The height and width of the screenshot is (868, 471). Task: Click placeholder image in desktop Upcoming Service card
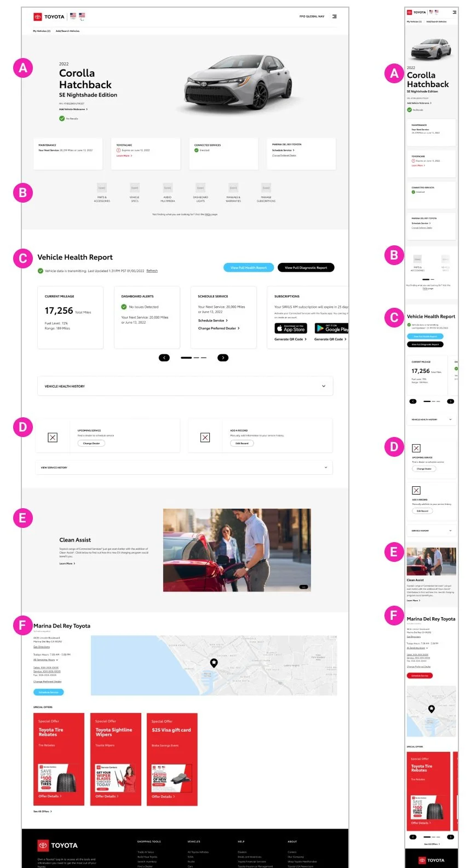[53, 437]
